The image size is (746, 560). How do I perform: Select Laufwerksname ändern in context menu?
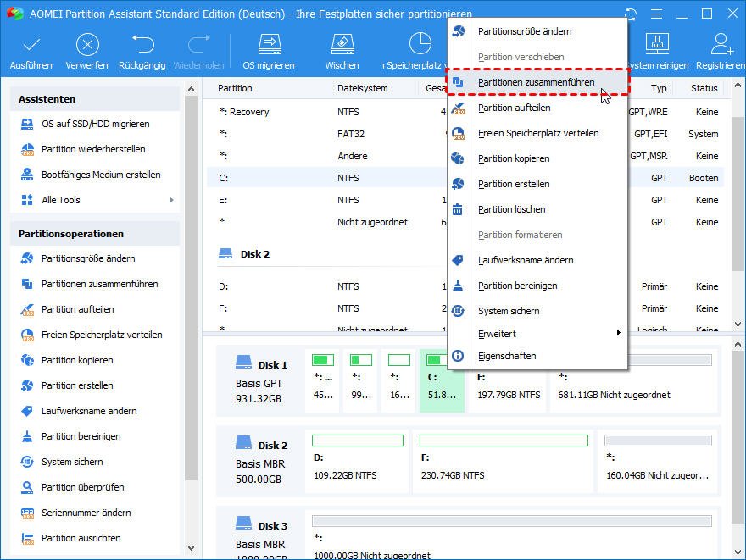point(537,260)
